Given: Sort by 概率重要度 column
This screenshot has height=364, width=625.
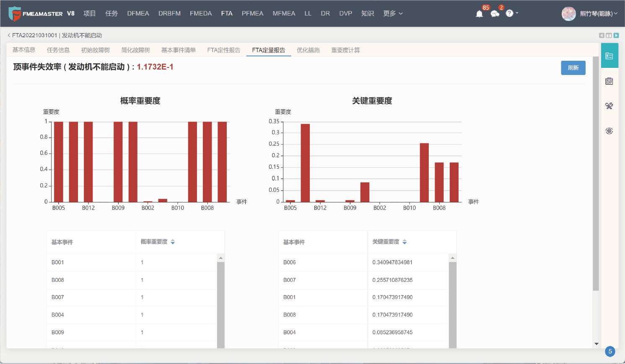Looking at the screenshot, I should click(173, 242).
